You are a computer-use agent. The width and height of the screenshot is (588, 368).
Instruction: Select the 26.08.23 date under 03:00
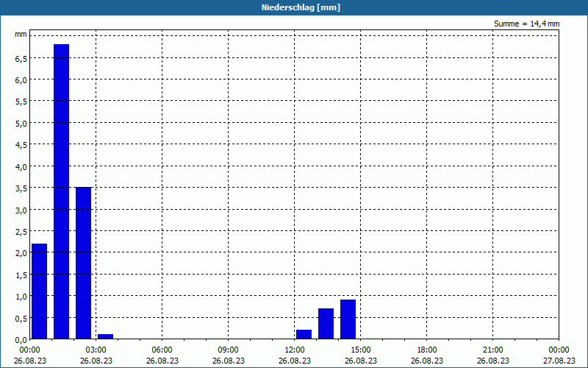click(96, 361)
